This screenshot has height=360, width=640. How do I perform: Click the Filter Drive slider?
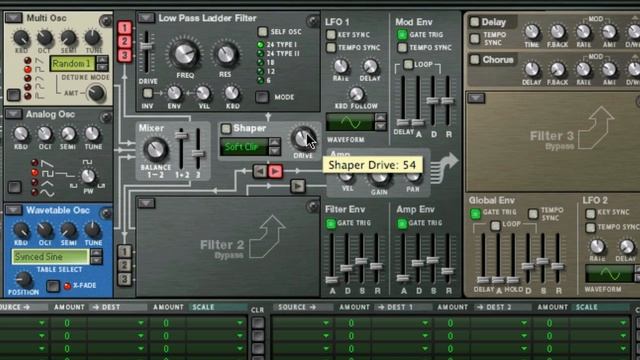point(146,46)
